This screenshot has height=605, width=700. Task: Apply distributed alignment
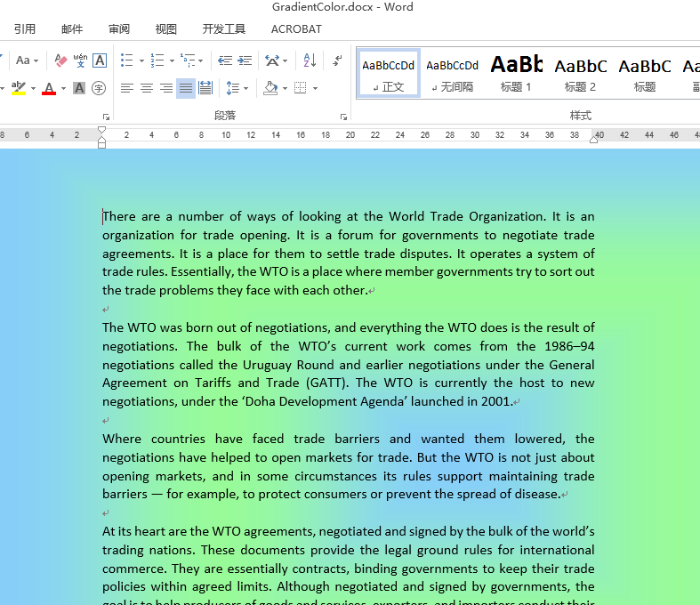point(205,88)
